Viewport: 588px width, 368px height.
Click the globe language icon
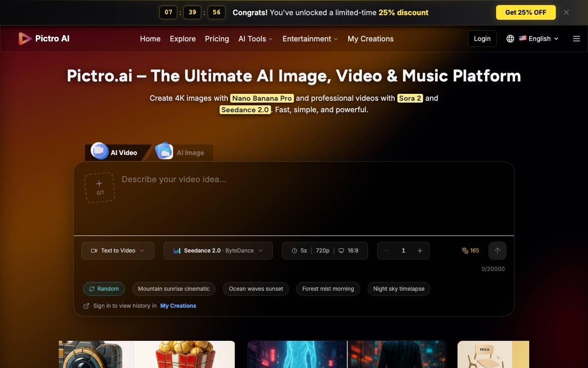(510, 39)
